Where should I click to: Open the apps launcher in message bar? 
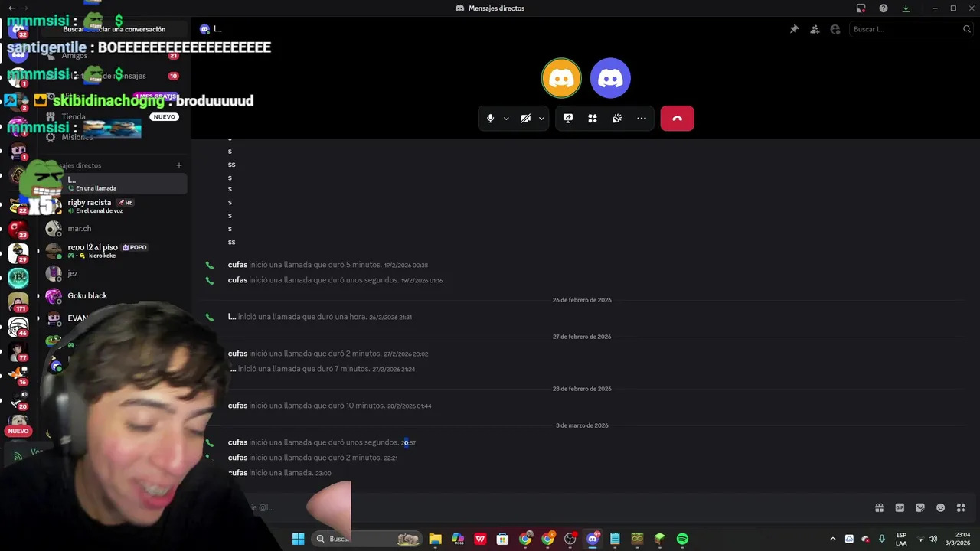[x=961, y=507]
